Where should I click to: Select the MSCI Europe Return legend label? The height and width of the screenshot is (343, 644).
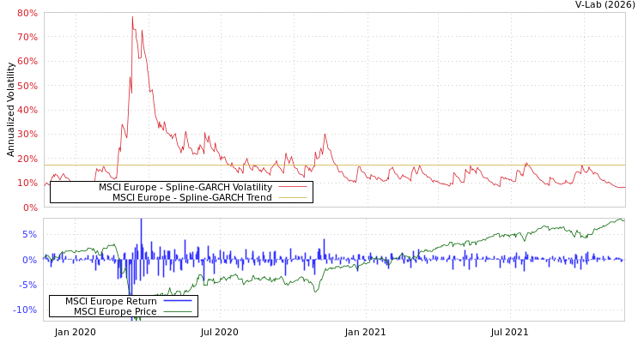(x=111, y=301)
